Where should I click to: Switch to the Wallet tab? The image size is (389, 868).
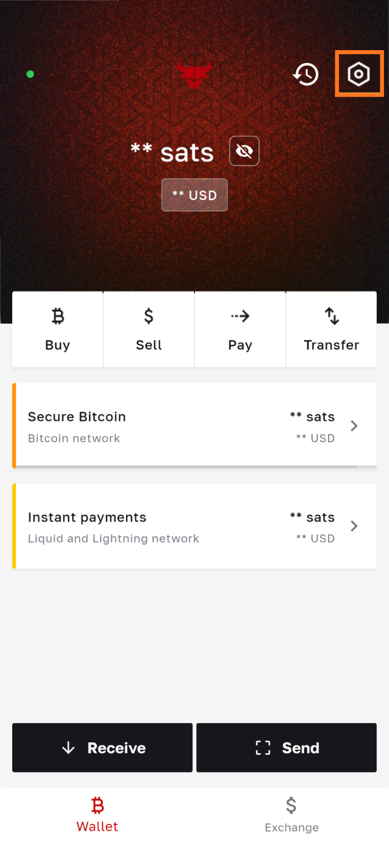point(97,814)
